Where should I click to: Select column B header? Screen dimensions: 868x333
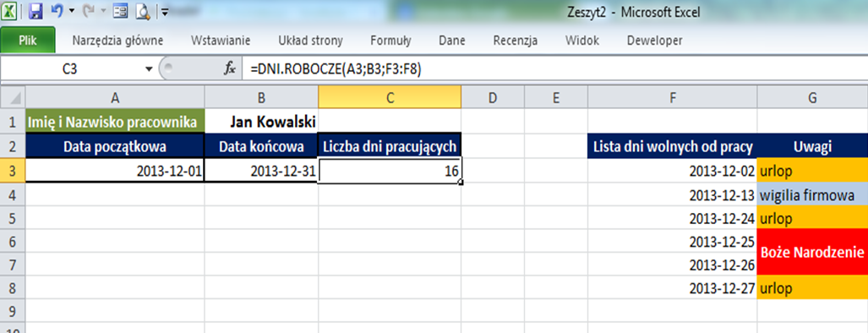pos(261,98)
